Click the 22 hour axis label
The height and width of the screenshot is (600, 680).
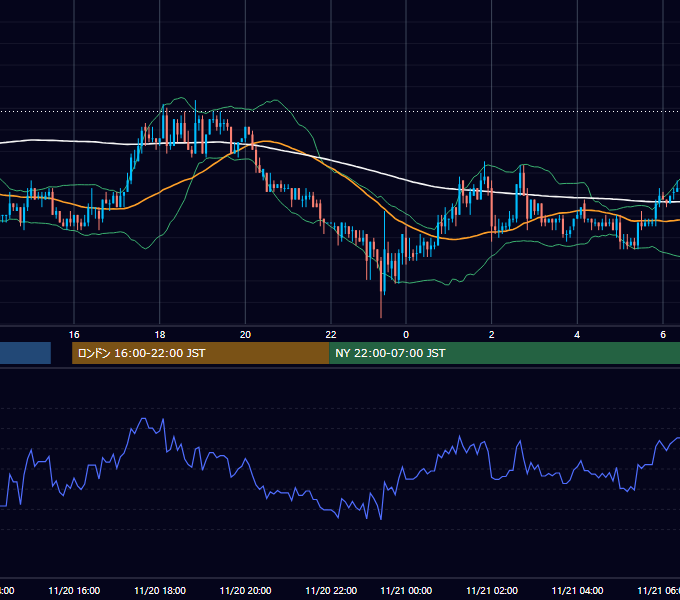[x=331, y=335]
